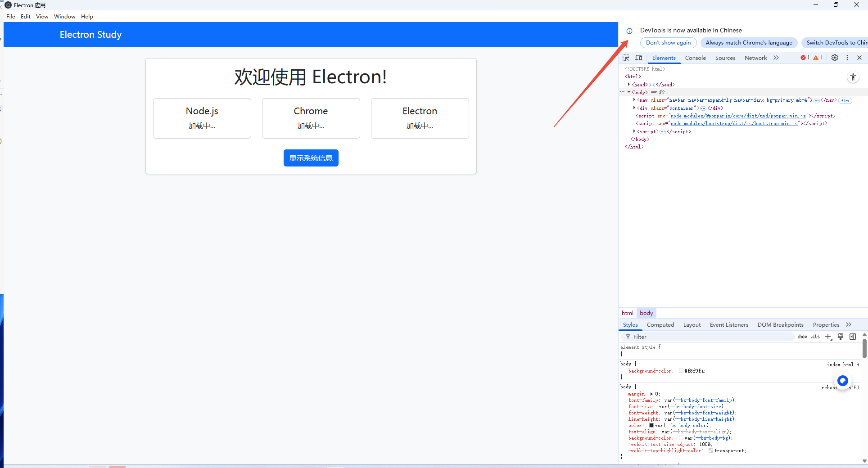Expand the collapsed head element ellipsis
Image resolution: width=868 pixels, height=468 pixels.
[x=652, y=85]
